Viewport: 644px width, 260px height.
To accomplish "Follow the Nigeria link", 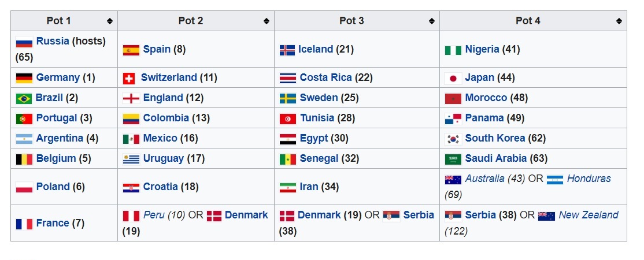I will click(482, 49).
